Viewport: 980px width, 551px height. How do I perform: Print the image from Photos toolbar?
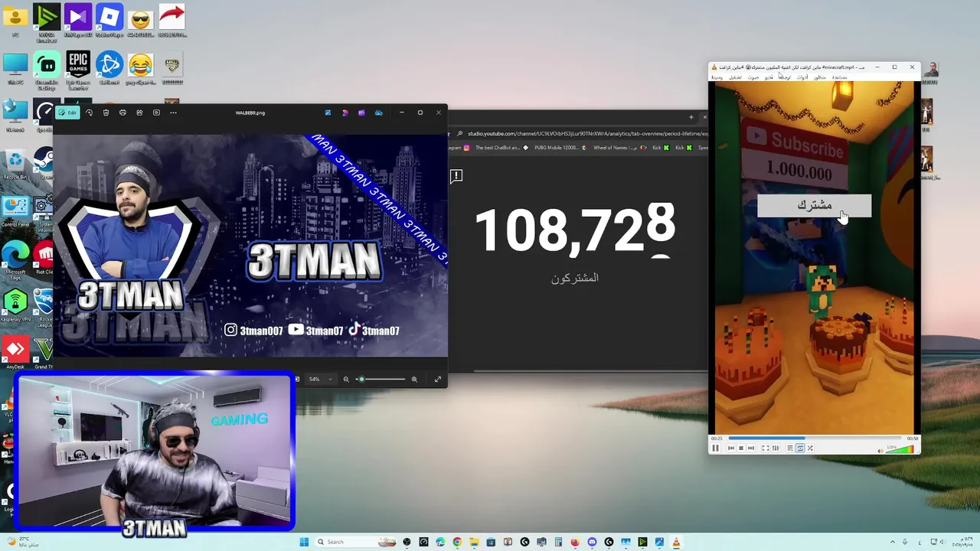pos(122,112)
